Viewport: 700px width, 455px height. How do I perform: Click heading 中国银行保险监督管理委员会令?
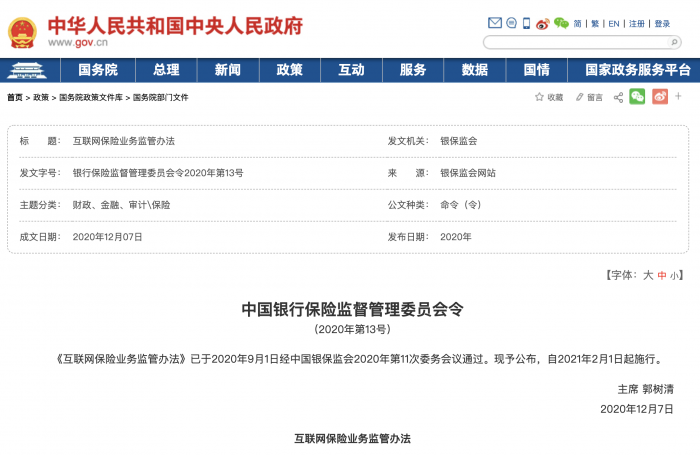(x=352, y=309)
